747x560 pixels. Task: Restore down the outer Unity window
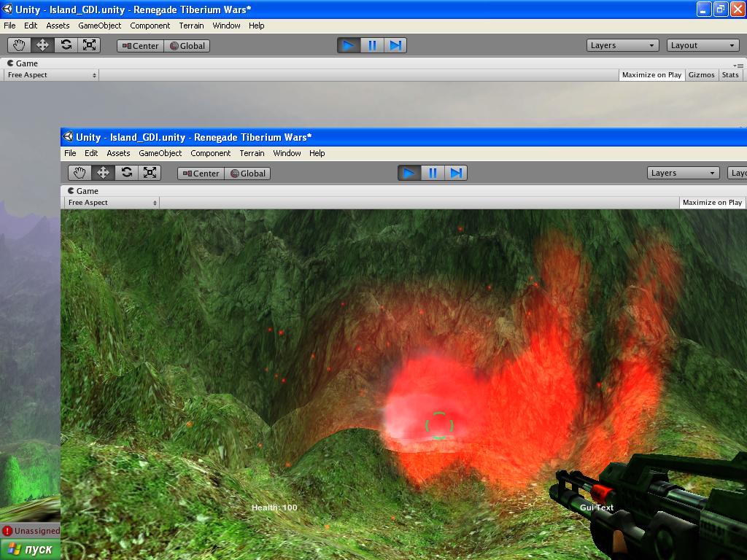(721, 9)
